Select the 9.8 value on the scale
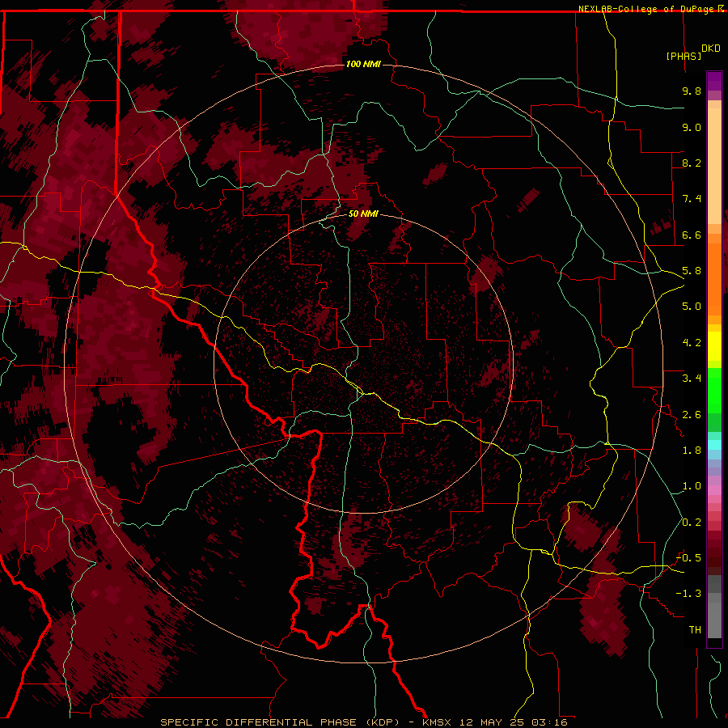 point(692,91)
